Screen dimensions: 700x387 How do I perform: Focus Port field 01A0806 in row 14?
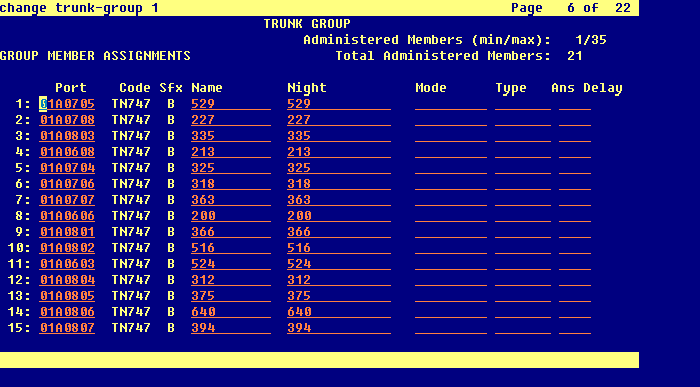coord(67,312)
